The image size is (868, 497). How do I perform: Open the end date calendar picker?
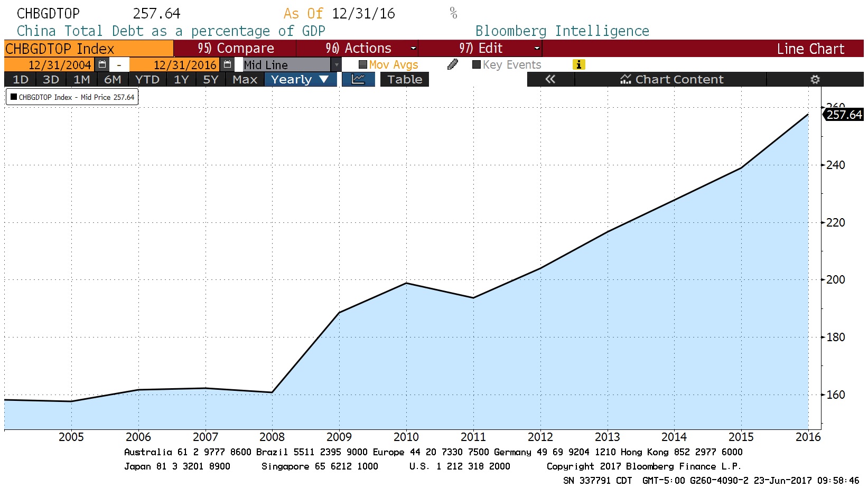227,64
